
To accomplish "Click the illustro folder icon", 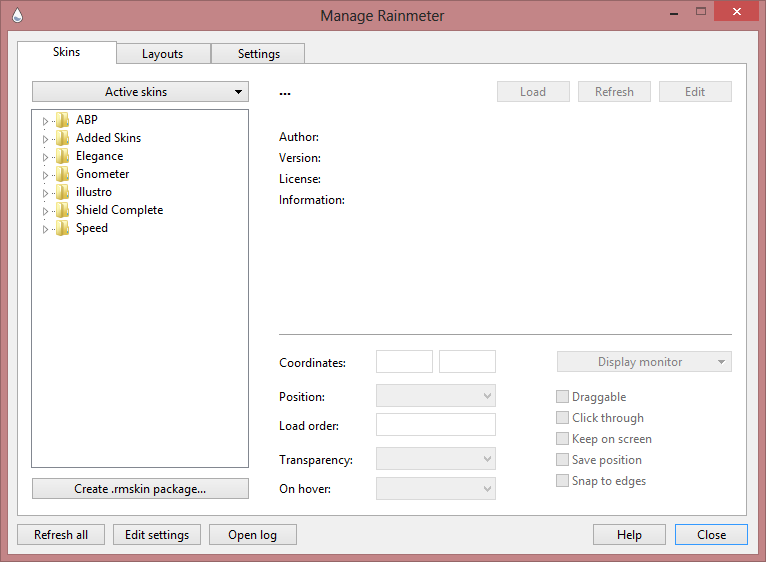I will [62, 192].
